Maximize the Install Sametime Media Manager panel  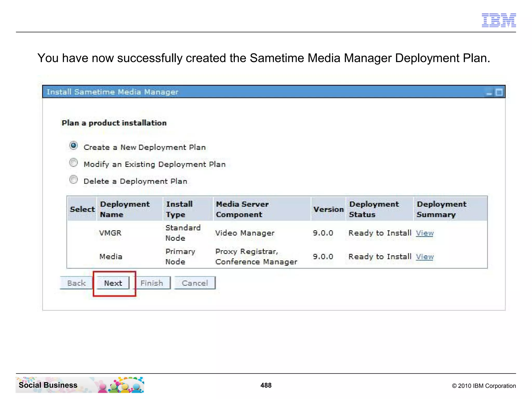pos(499,92)
